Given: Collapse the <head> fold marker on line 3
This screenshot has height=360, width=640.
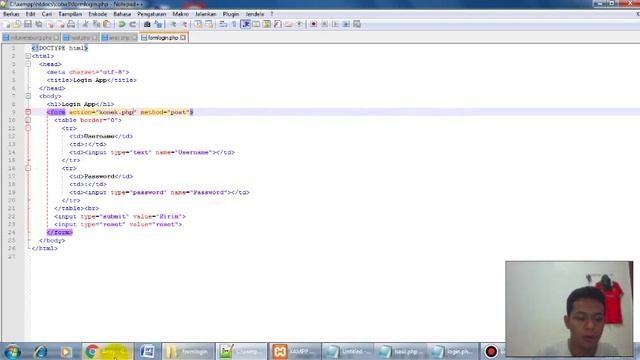Looking at the screenshot, I should 28,64.
